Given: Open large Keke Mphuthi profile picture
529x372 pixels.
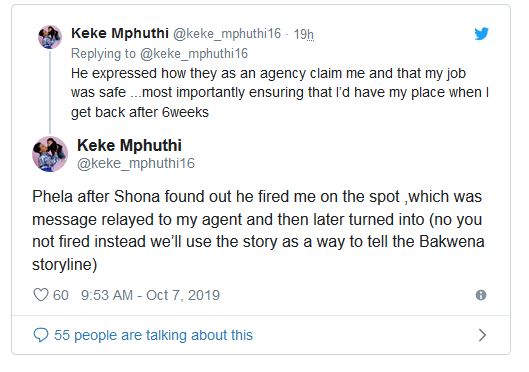Looking at the screenshot, I should (x=50, y=154).
